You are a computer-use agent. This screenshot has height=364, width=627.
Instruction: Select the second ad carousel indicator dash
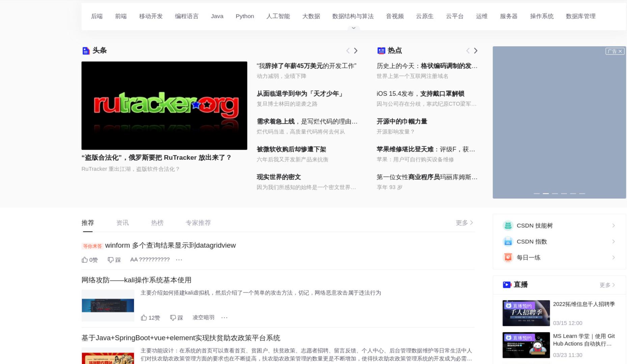(x=546, y=194)
